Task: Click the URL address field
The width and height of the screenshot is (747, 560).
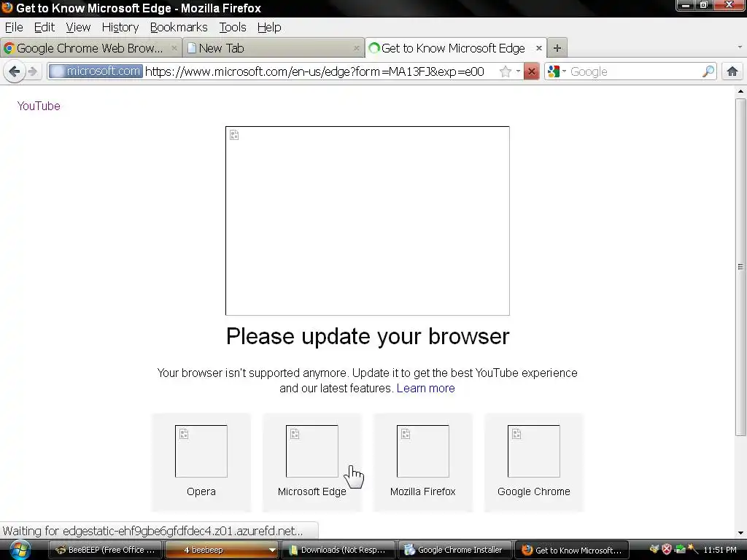Action: [314, 71]
